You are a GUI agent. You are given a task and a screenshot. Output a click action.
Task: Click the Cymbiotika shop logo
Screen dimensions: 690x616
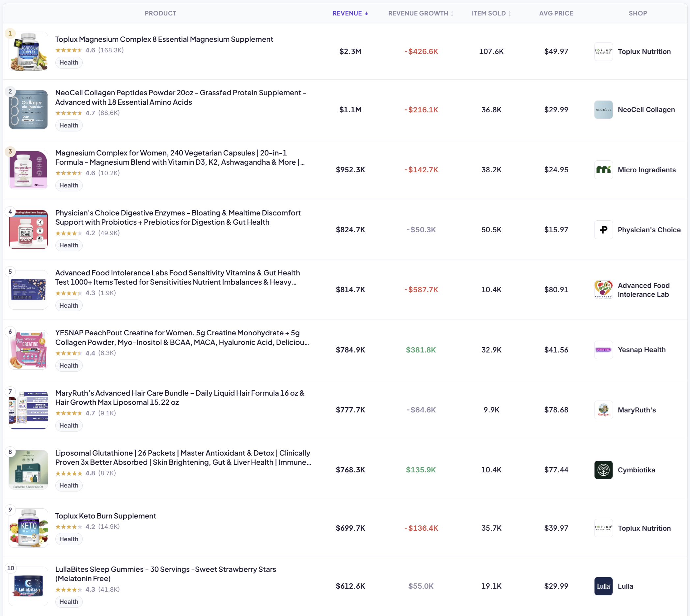[x=603, y=470]
